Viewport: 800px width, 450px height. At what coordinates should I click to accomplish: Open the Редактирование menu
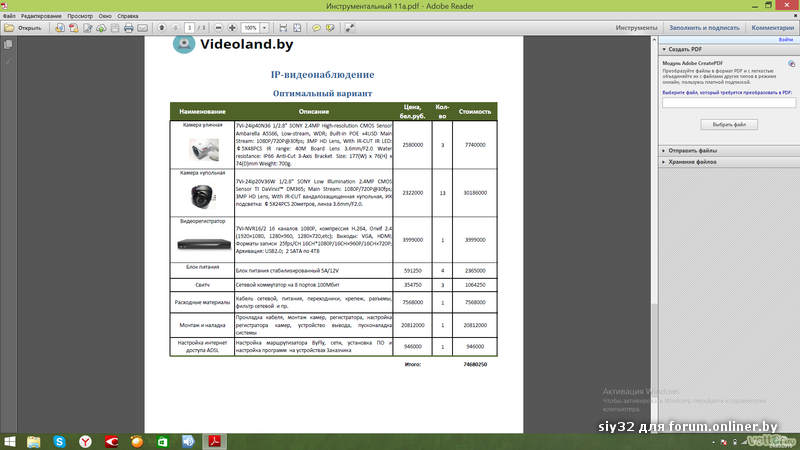pos(41,16)
